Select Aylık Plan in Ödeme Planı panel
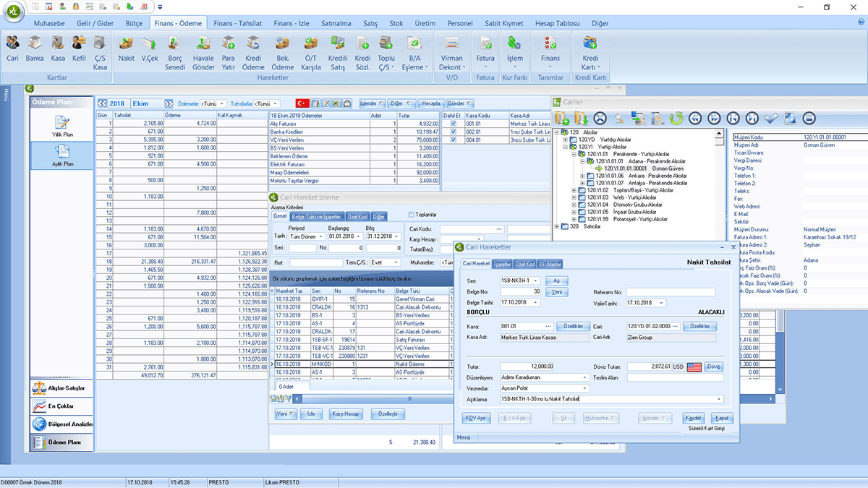 click(x=61, y=155)
